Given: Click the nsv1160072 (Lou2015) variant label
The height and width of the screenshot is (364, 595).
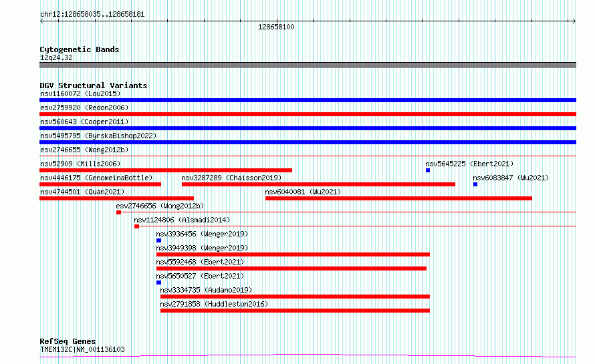Looking at the screenshot, I should point(80,94).
